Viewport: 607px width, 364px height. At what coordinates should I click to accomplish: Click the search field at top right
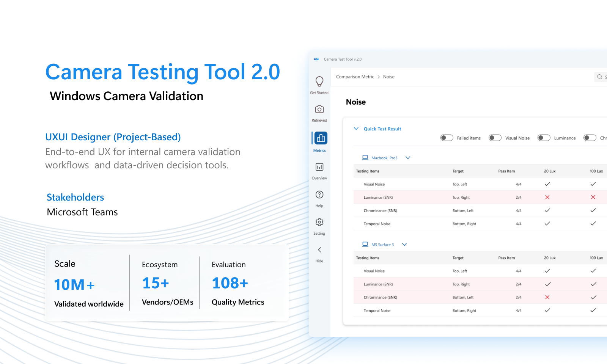[601, 77]
